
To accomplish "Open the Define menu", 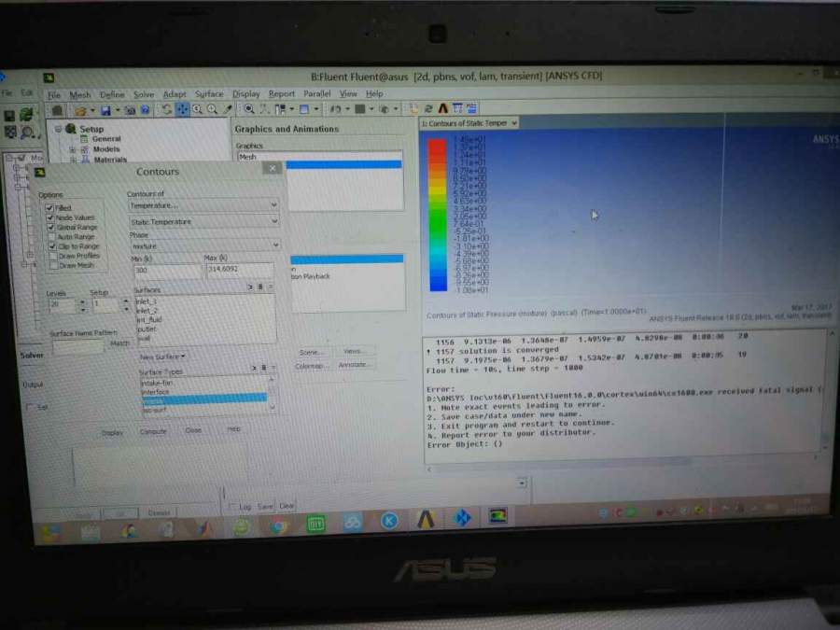I will 112,95.
